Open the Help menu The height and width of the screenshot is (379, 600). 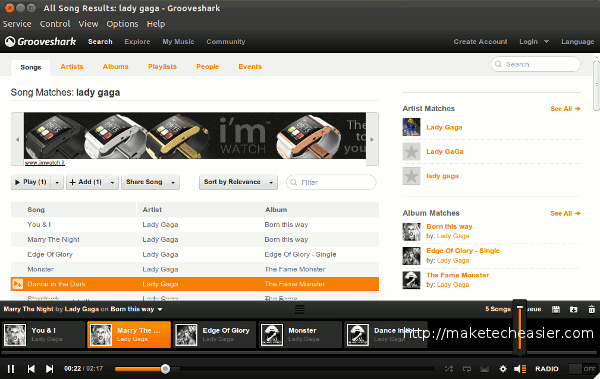pyautogui.click(x=156, y=24)
